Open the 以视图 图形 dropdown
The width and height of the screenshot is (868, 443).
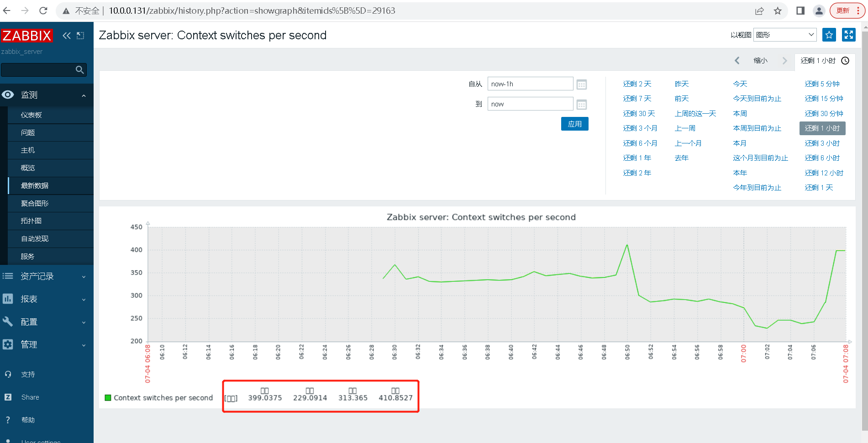[785, 35]
